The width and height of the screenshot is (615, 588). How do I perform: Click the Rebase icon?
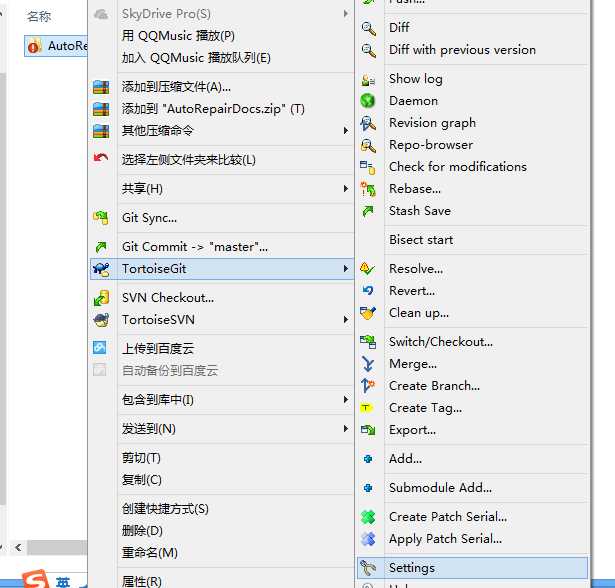[368, 189]
